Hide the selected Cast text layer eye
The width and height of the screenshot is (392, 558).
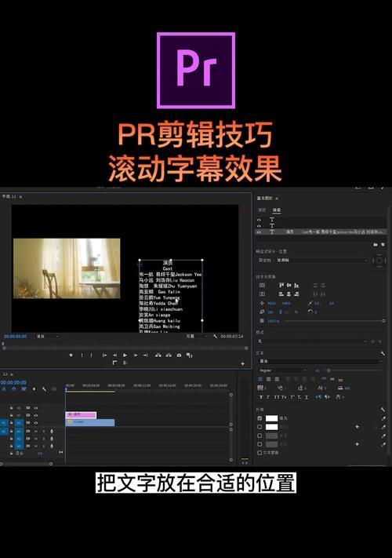pyautogui.click(x=259, y=232)
